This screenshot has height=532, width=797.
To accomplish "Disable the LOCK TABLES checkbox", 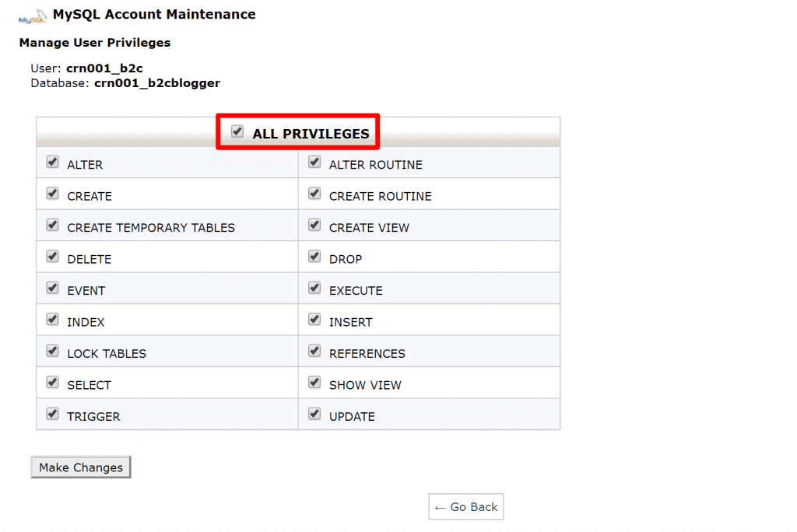I will pos(52,351).
